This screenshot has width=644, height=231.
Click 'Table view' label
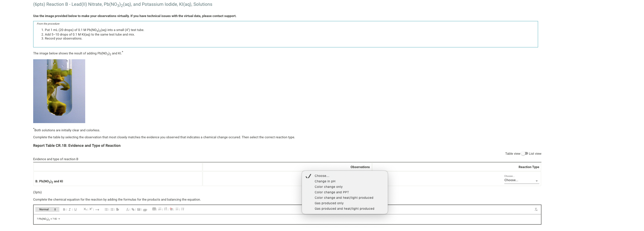513,153
